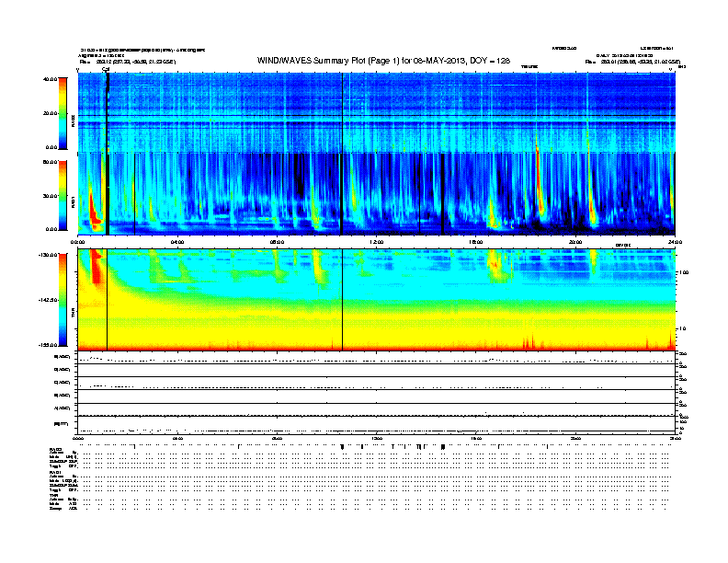This screenshot has height=563, width=728.
Task: Click the 40.00 label on RAD2 color bar
Action: point(50,79)
